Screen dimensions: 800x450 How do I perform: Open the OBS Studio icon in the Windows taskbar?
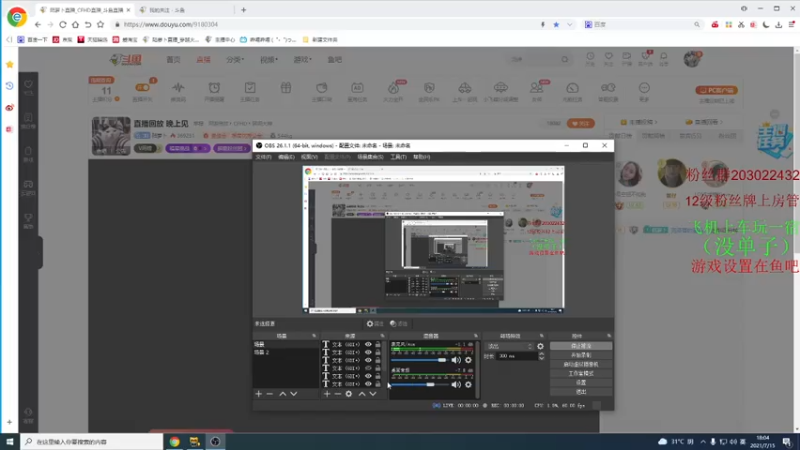pyautogui.click(x=215, y=442)
